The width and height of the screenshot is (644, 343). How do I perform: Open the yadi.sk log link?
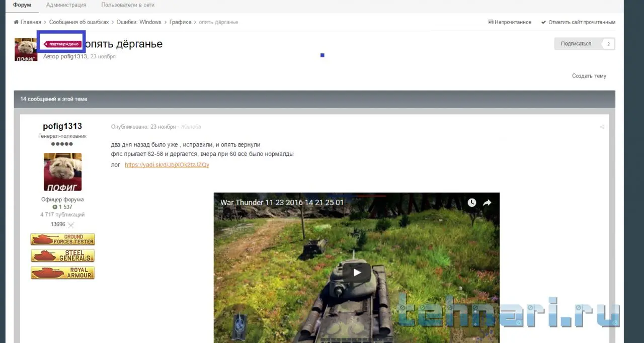pyautogui.click(x=167, y=165)
